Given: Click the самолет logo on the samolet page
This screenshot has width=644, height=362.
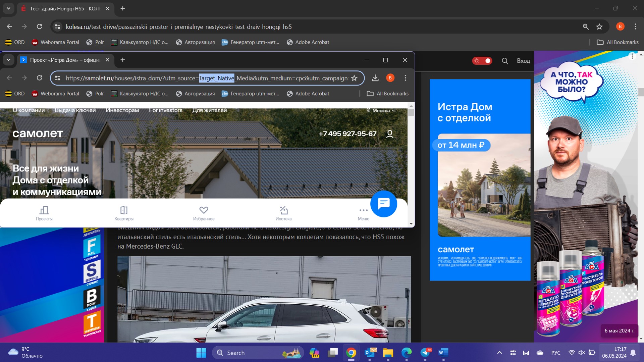Looking at the screenshot, I should tap(38, 133).
